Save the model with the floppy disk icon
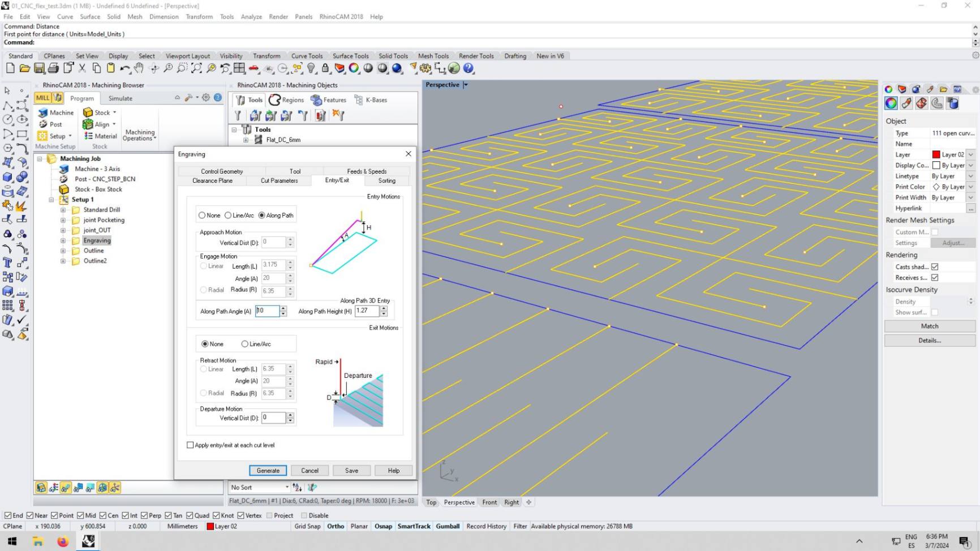The image size is (980, 551). (x=39, y=68)
